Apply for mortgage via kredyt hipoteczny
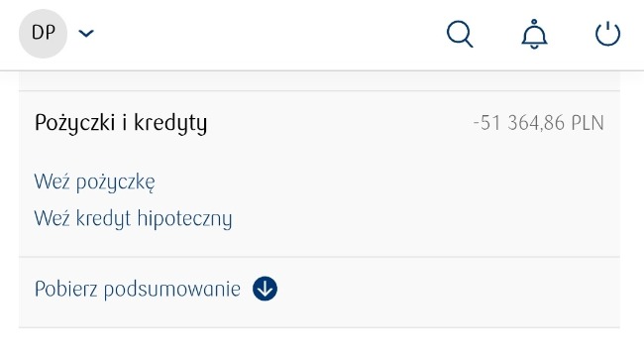The image size is (644, 363). tap(133, 218)
